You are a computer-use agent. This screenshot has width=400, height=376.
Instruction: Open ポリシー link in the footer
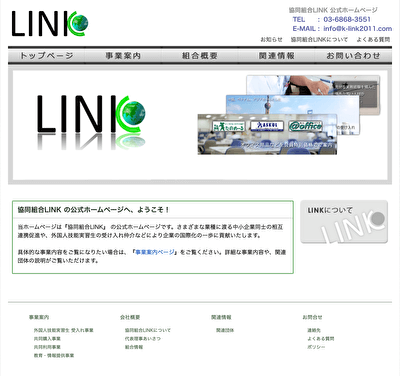[316, 347]
